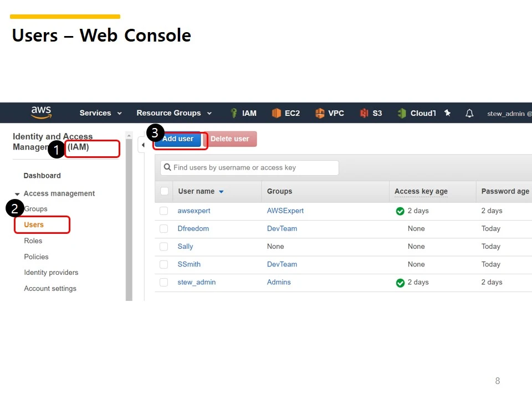Image resolution: width=532 pixels, height=399 pixels.
Task: Open the AWSExpert group link
Action: click(x=285, y=211)
